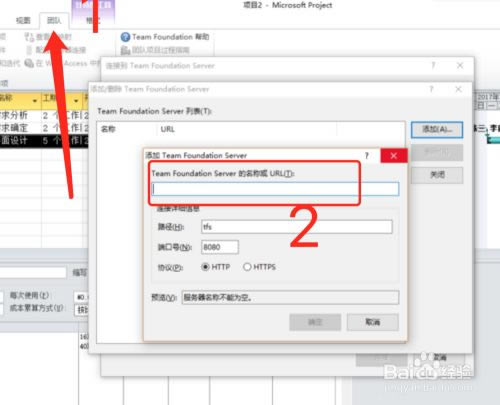
Task: Close the Add/Remove Team Foundation Server window
Action: [458, 89]
